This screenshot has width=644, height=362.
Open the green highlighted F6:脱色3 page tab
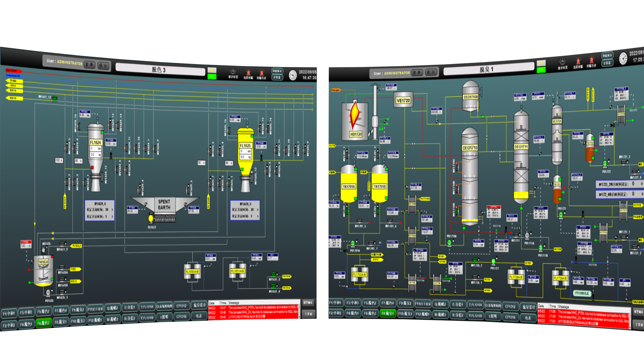[44, 323]
